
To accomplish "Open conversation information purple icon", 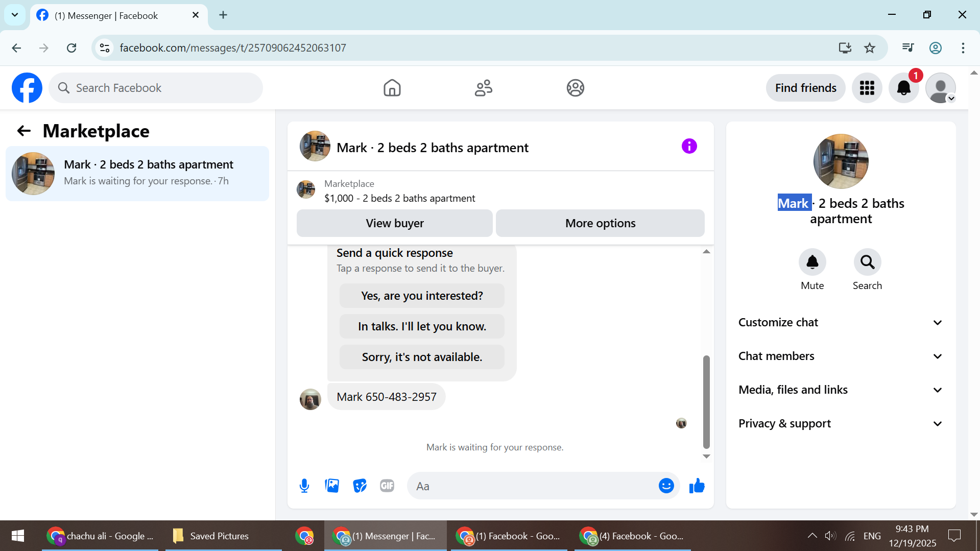I will pos(689,147).
